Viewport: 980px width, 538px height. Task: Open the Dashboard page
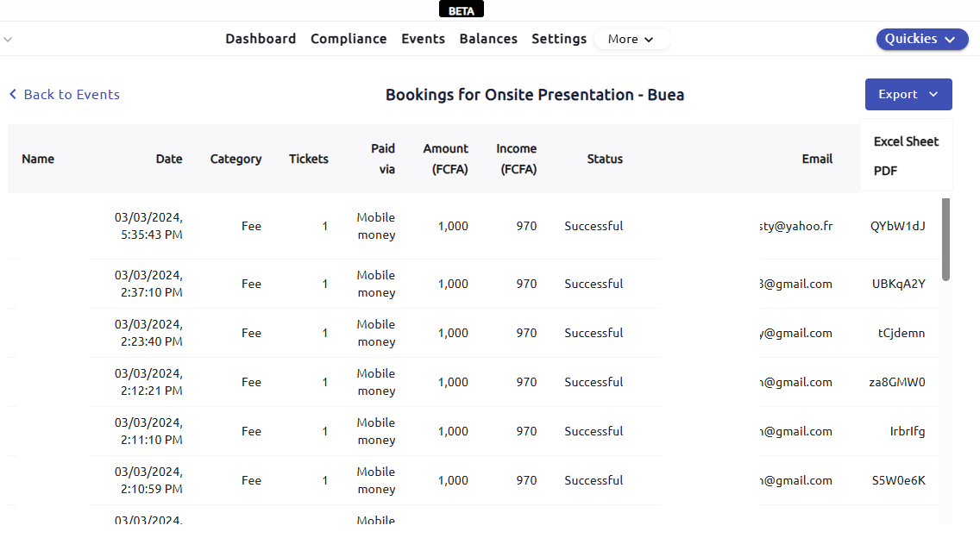point(261,39)
